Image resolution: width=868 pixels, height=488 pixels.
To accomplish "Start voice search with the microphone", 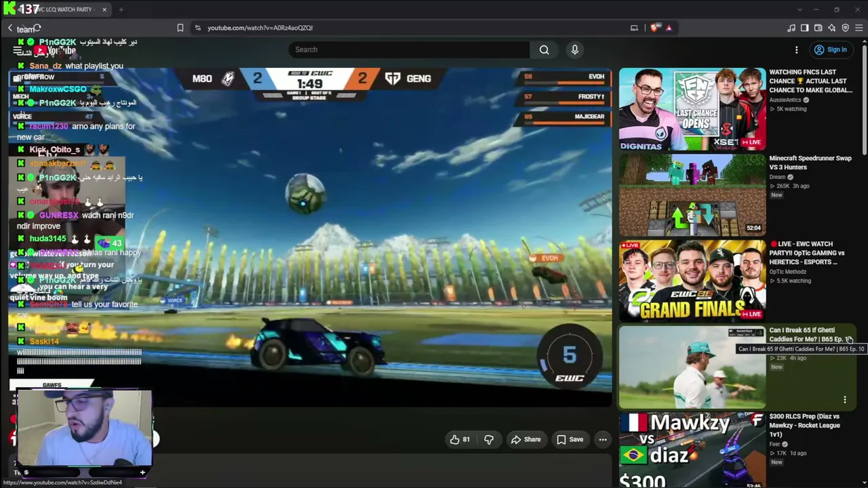I will coord(575,49).
